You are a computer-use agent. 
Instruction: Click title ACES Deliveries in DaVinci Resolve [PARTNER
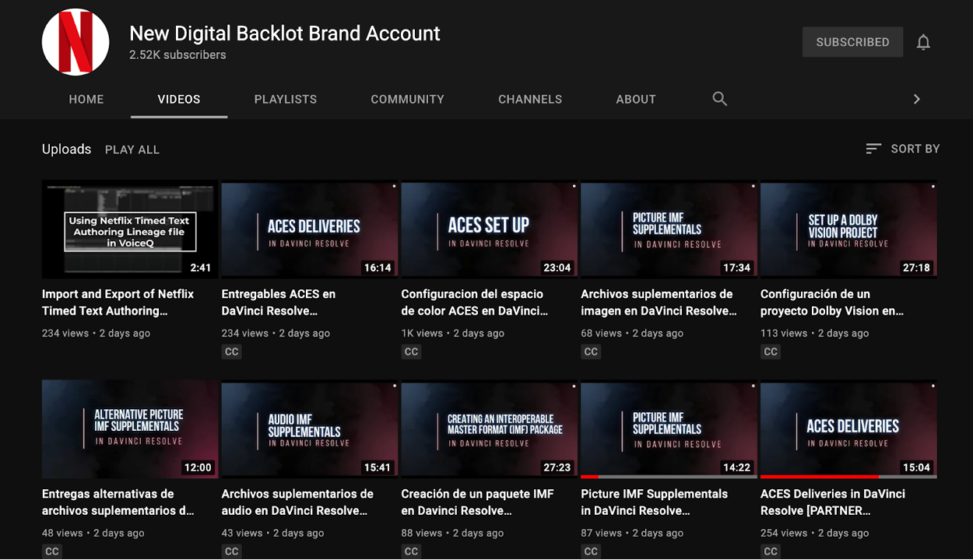coord(833,502)
